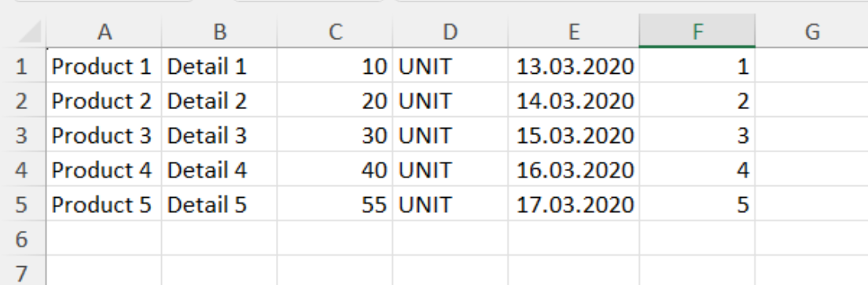Click the date cell 13.03.2020
Viewport: 868px width, 285px height.
pos(573,66)
